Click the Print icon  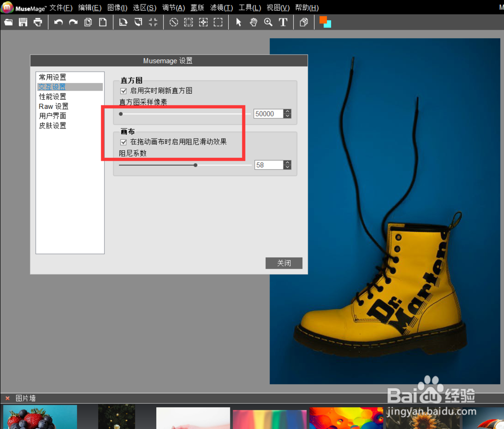[38, 22]
